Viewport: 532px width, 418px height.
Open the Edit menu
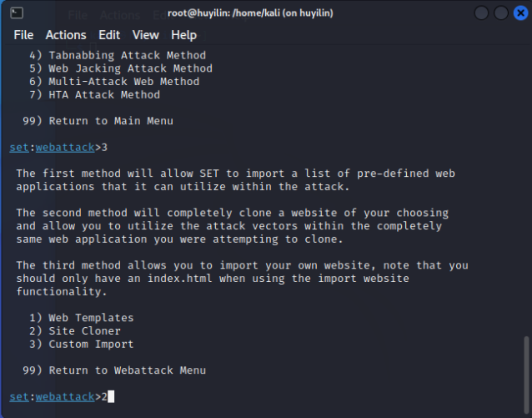[109, 35]
